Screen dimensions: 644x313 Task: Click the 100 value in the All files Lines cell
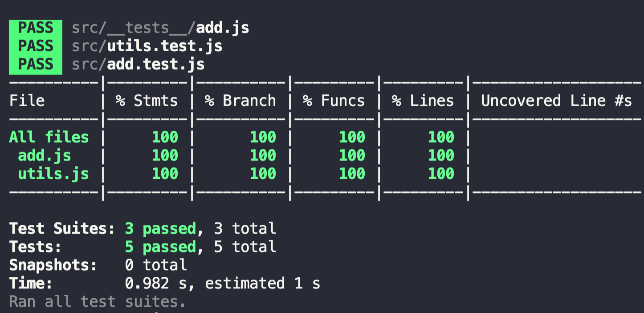coord(440,137)
